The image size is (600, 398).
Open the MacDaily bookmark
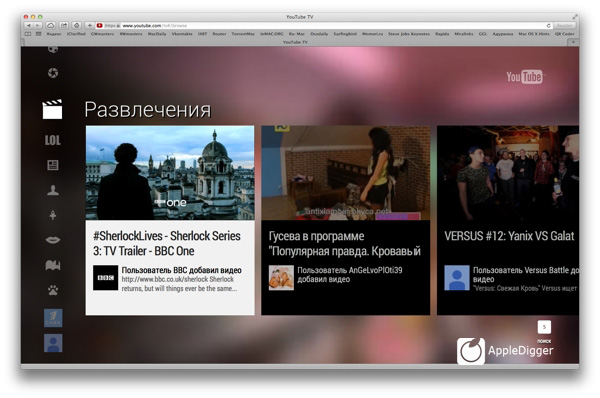click(157, 34)
